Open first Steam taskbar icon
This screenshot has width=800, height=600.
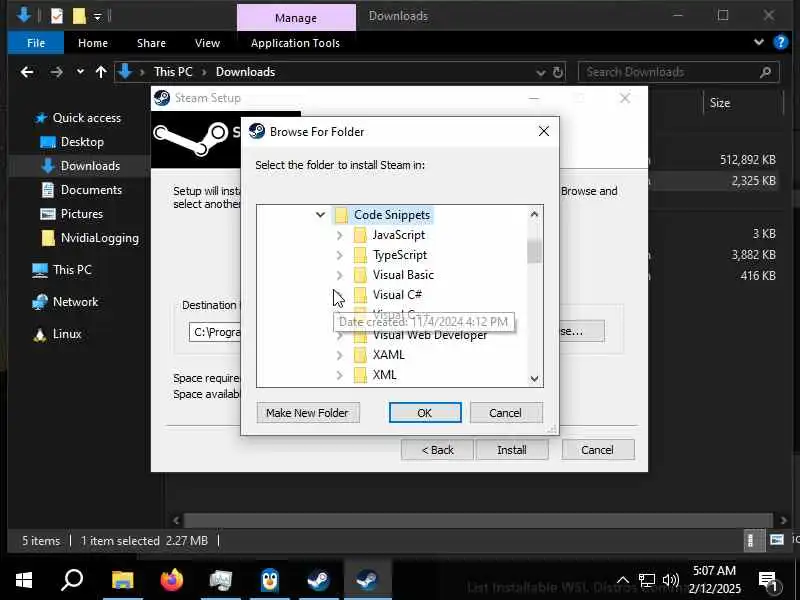click(x=318, y=580)
